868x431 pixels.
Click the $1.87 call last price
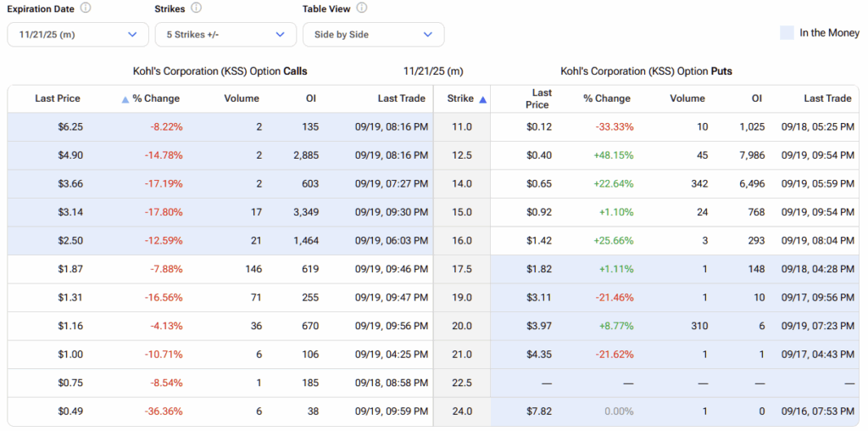pos(70,269)
